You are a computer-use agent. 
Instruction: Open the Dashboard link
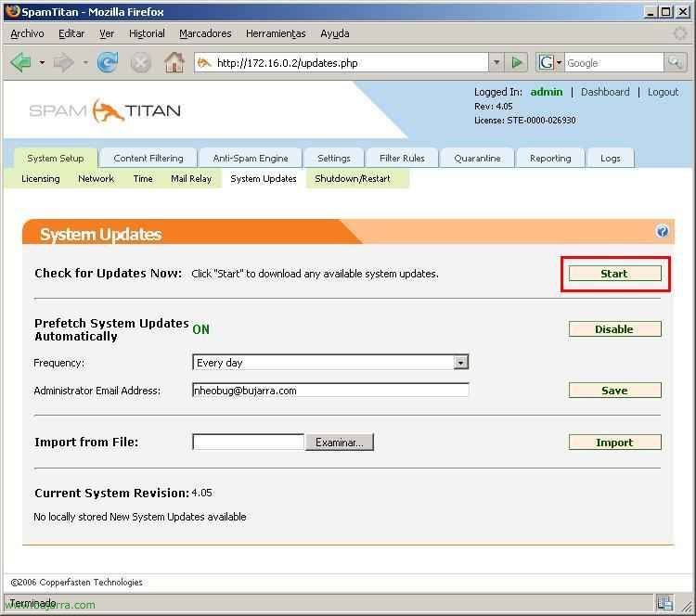605,92
